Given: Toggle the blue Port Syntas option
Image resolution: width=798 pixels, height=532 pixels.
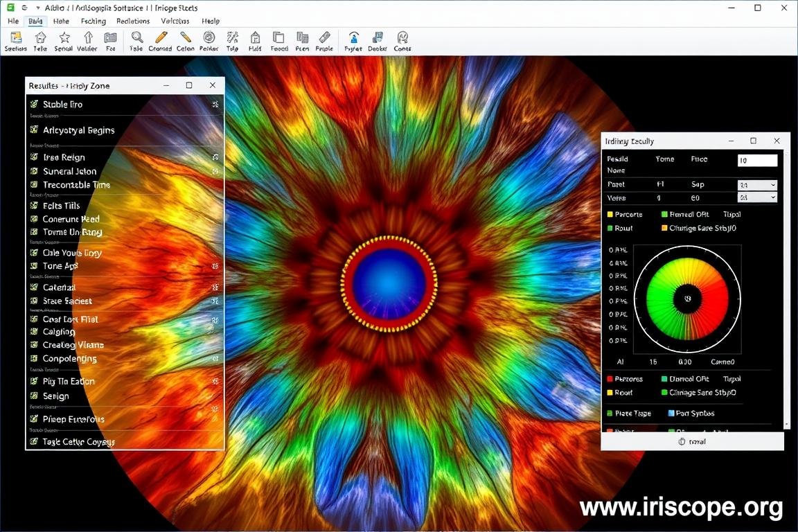Looking at the screenshot, I should (671, 413).
